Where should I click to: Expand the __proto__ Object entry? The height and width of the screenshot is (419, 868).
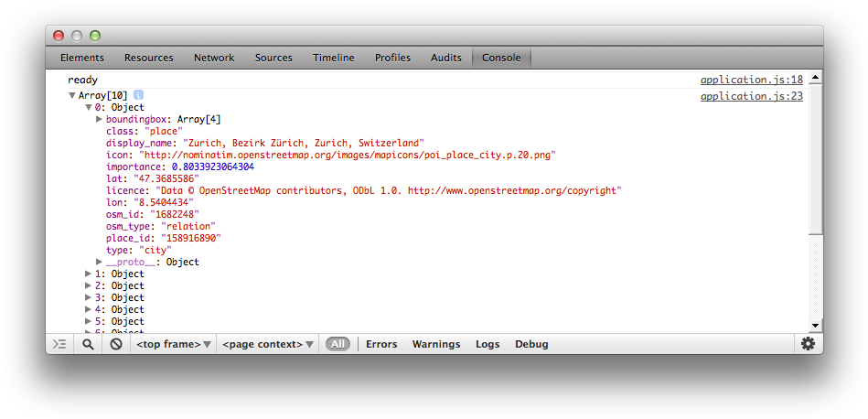99,262
